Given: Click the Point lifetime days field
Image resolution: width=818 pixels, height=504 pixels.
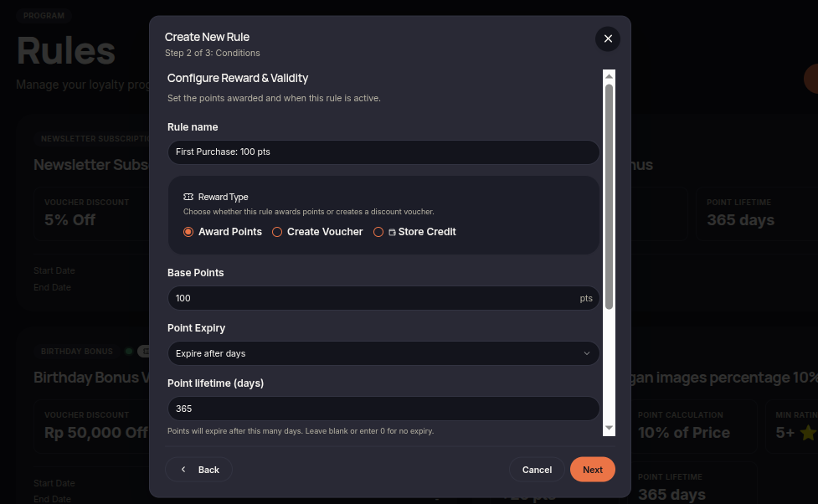Looking at the screenshot, I should 383,409.
